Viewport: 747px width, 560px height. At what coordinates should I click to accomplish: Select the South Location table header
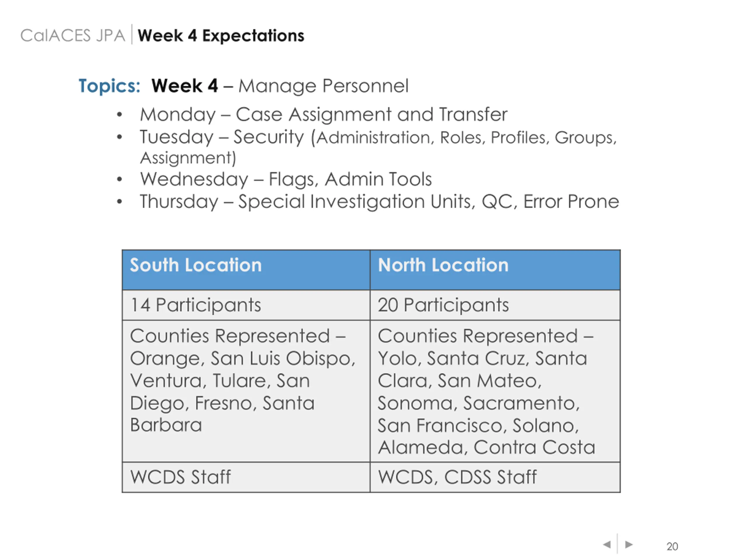246,270
